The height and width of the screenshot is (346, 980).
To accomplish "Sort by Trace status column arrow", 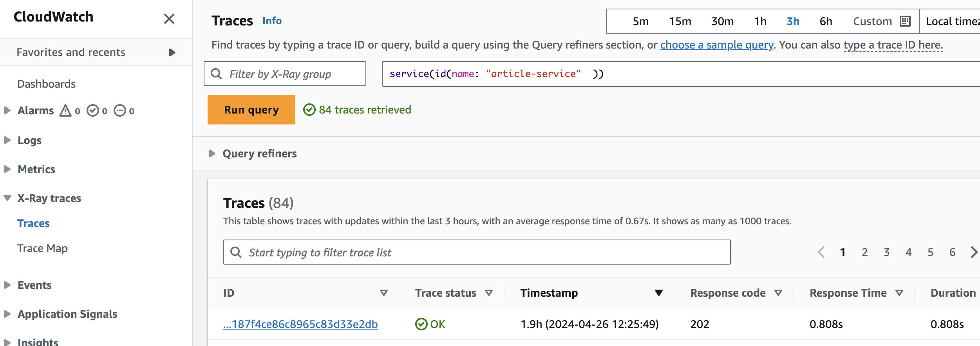I will pyautogui.click(x=489, y=293).
